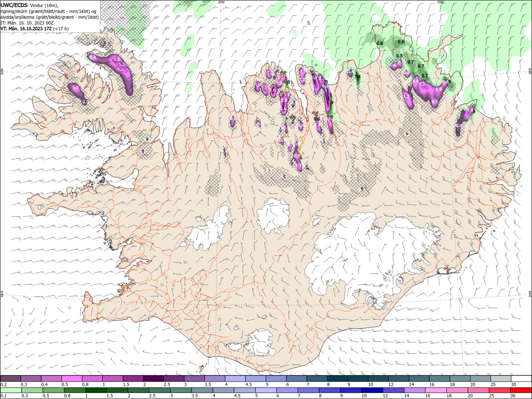Select the Mýrdalsjökull glacier near the south coast

pos(261,343)
